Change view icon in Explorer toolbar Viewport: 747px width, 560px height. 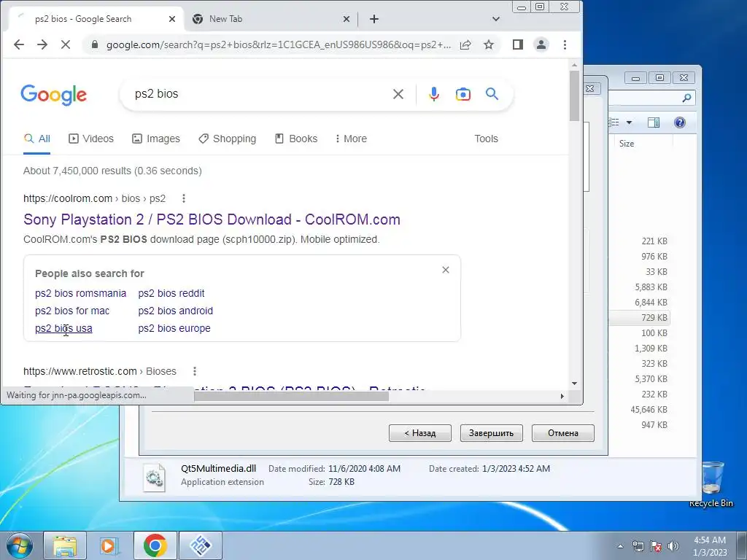tap(614, 122)
